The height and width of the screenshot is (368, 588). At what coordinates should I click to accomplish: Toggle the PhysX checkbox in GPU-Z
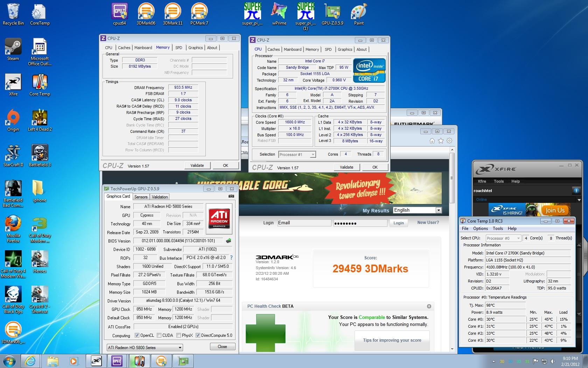tap(179, 335)
